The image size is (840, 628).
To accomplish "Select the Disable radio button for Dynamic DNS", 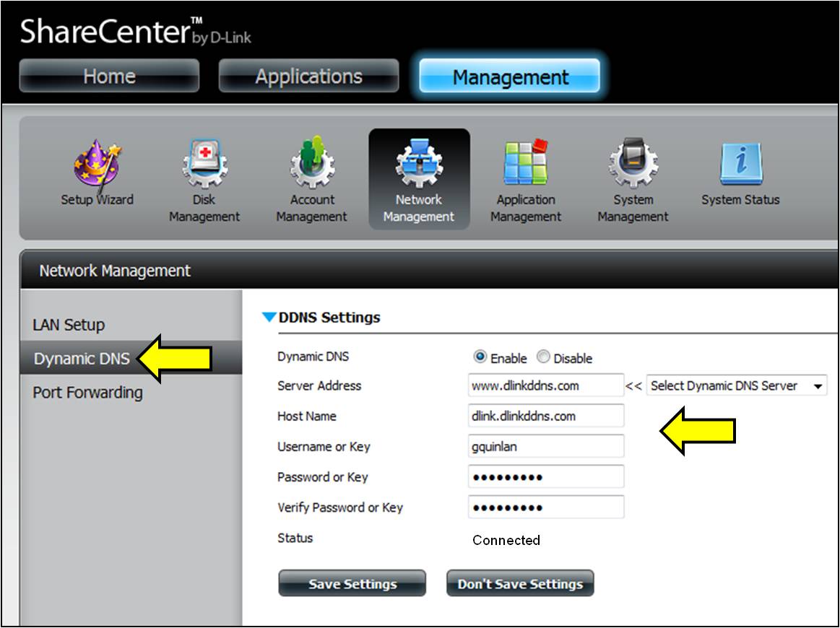I will [x=543, y=357].
